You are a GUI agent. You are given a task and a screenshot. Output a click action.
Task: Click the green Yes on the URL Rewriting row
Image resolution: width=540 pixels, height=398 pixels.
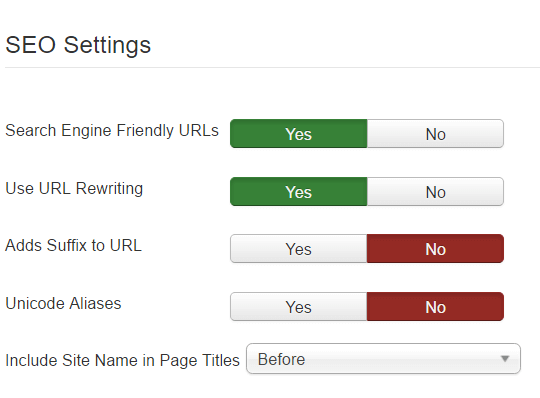pos(299,191)
